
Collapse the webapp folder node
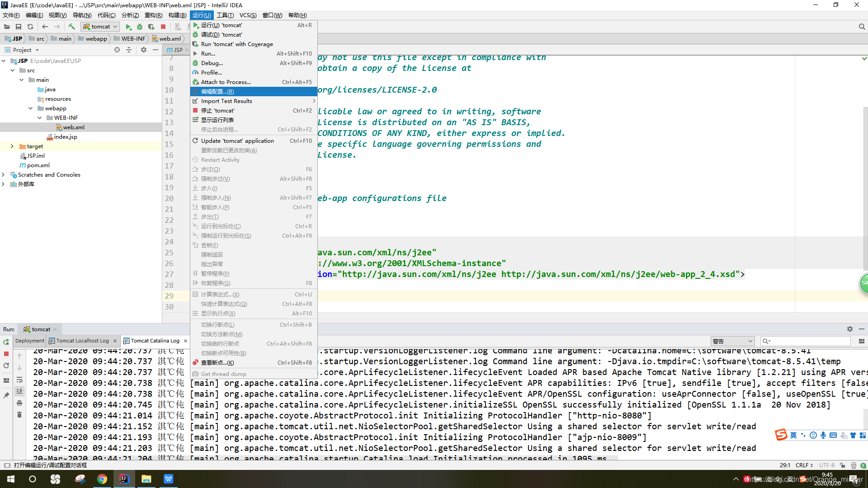30,108
